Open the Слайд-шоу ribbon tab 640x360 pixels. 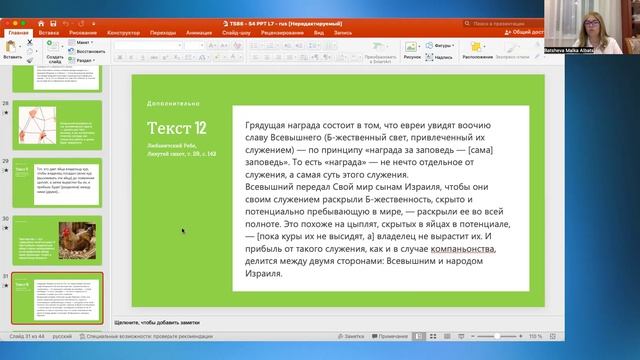coord(236,33)
